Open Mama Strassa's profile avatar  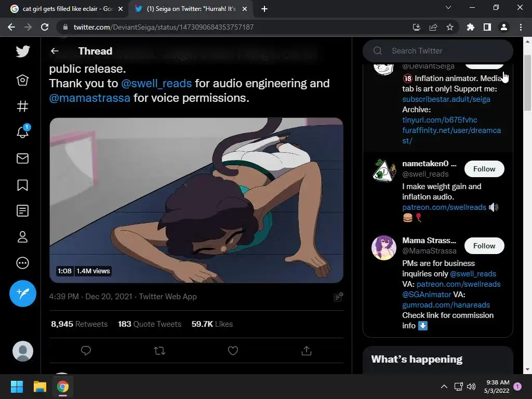[384, 248]
